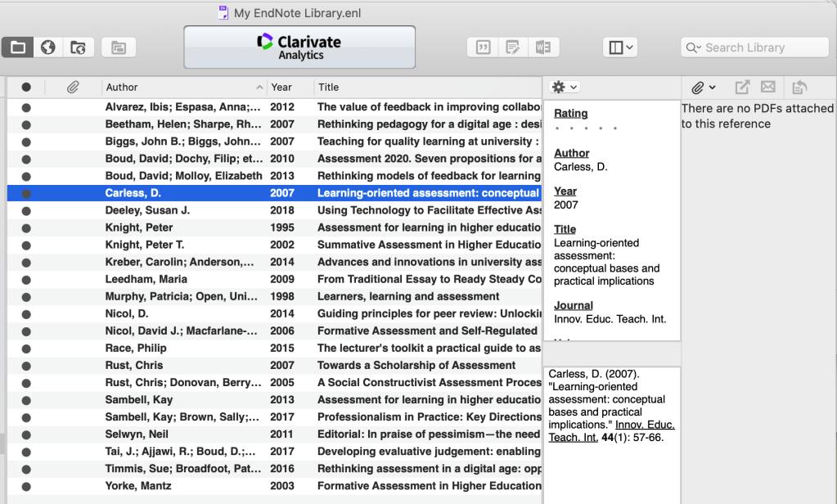
Task: Click the Clarivate Analytics banner button
Action: [x=299, y=47]
